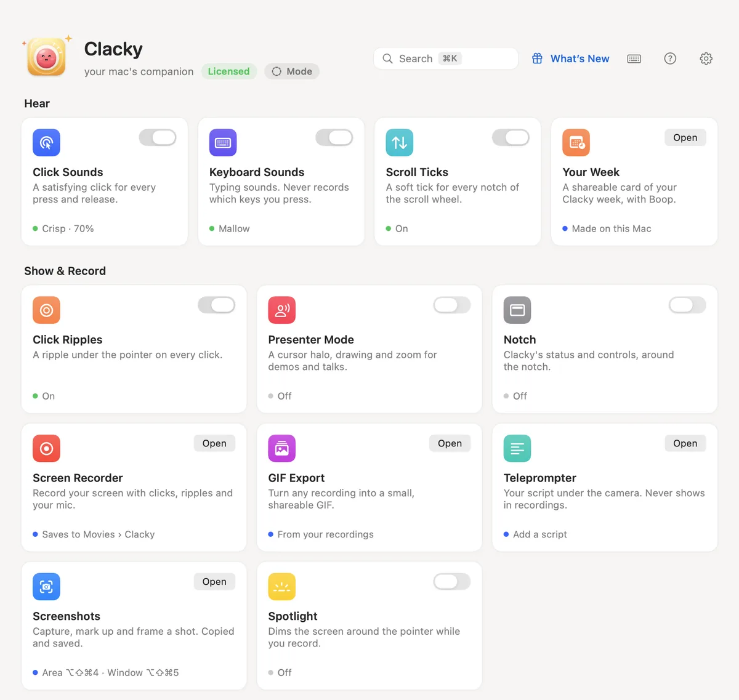The width and height of the screenshot is (739, 700).
Task: Click the Screenshots camera icon
Action: [x=46, y=587]
